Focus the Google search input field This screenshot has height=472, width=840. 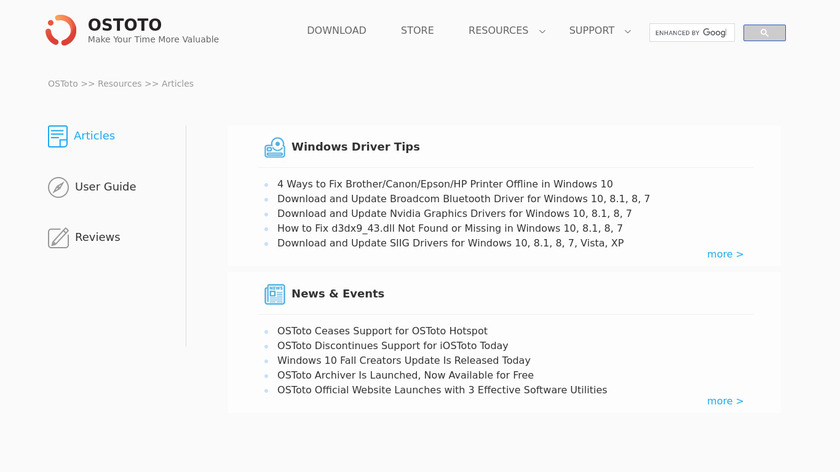click(x=692, y=33)
